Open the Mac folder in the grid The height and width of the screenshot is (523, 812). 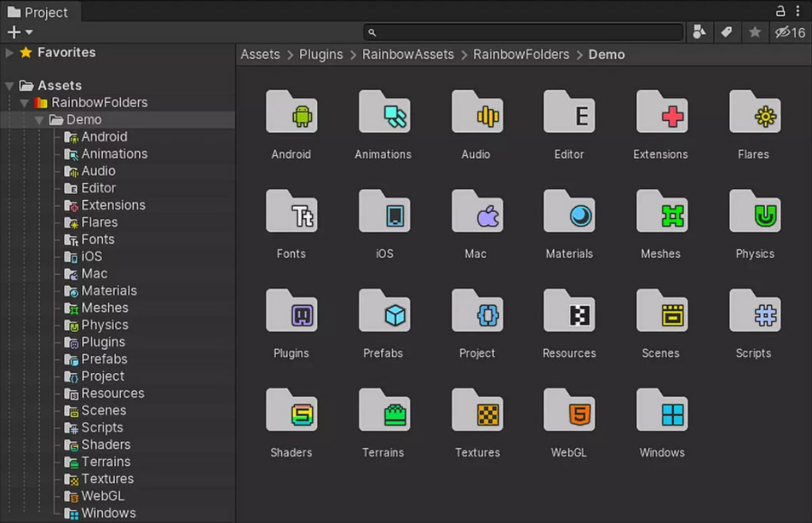477,211
